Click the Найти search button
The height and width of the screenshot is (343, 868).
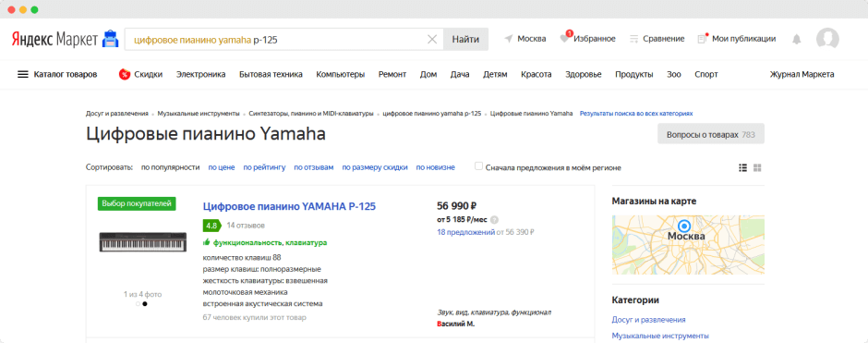tap(465, 39)
